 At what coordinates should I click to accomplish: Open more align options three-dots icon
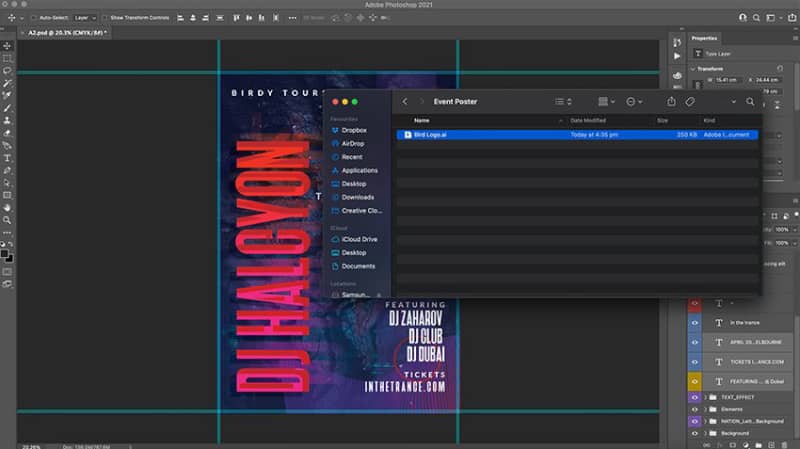click(292, 18)
